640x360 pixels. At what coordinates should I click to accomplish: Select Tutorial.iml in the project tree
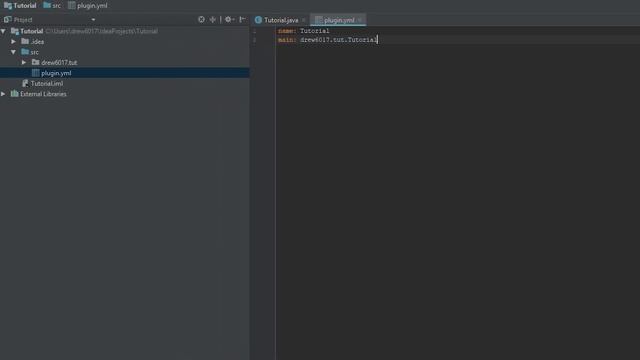click(47, 83)
